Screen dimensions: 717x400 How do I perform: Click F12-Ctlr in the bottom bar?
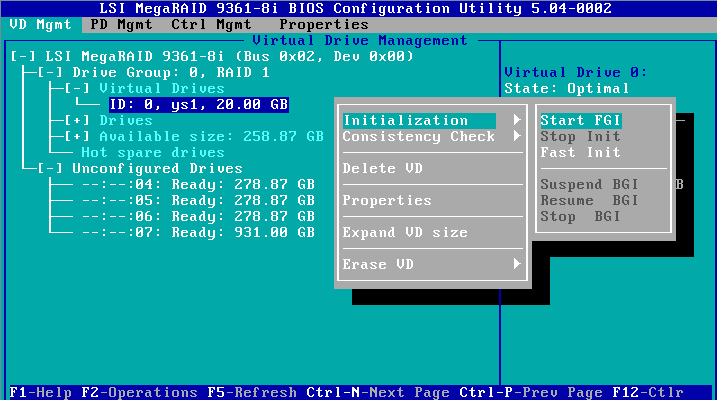[x=647, y=393]
